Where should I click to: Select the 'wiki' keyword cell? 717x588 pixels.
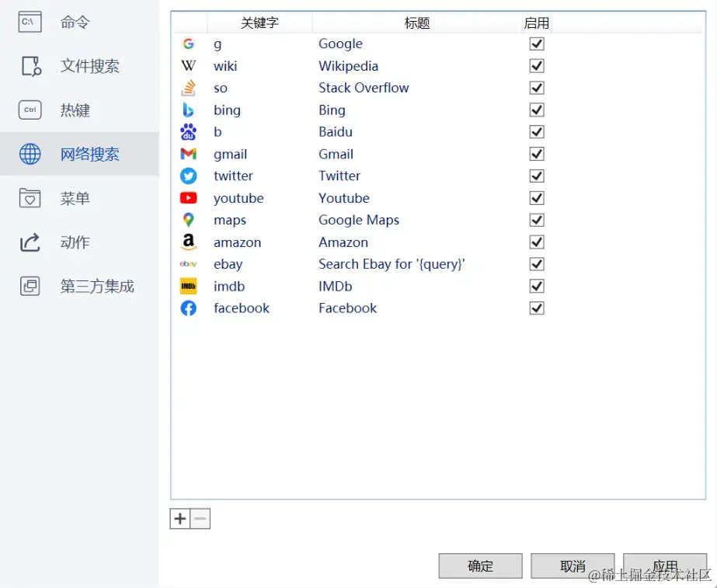pyautogui.click(x=225, y=66)
